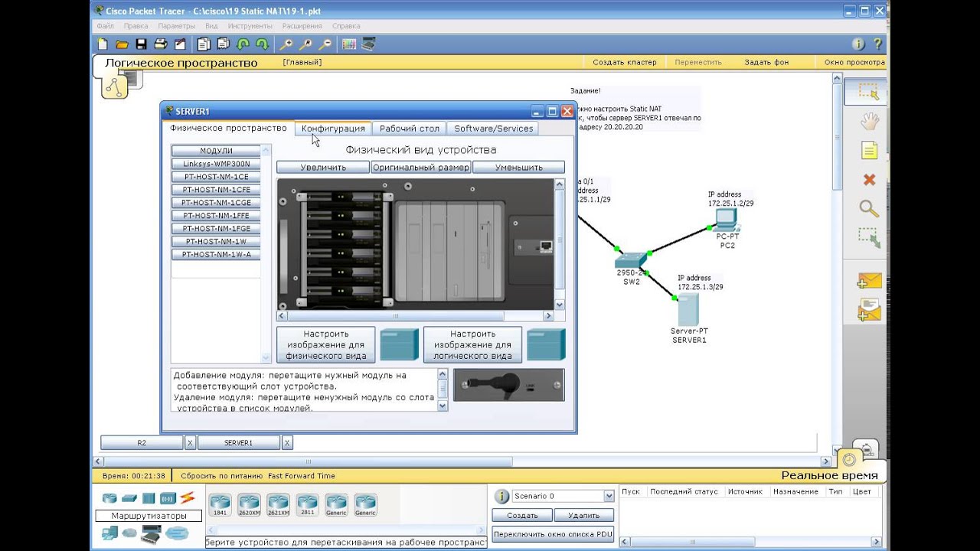Customize logical view image button
980x551 pixels.
pos(472,345)
